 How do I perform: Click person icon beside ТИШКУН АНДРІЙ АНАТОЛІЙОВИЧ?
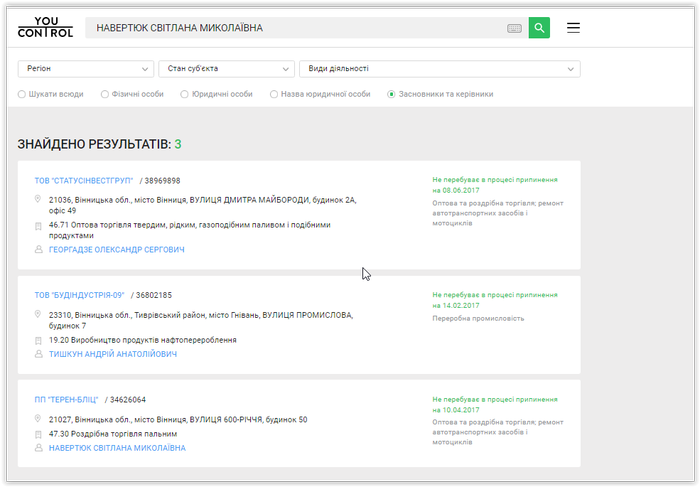(38, 354)
